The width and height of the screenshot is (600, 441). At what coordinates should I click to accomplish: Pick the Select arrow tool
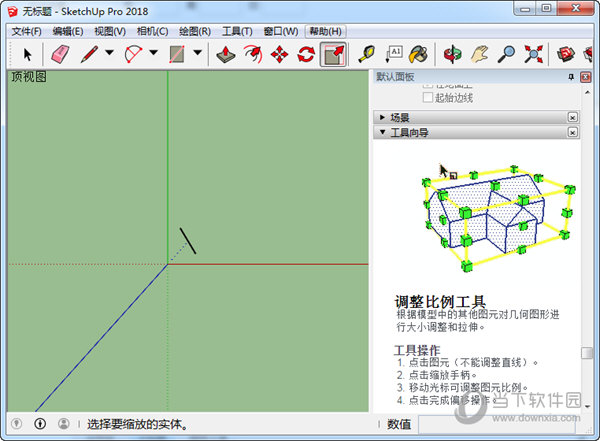(27, 54)
